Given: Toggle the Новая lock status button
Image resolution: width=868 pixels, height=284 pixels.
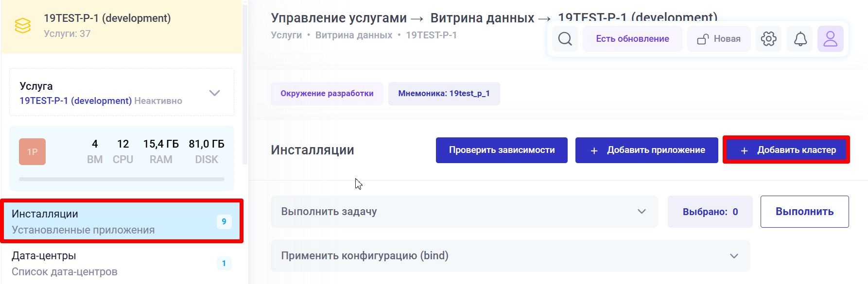Looking at the screenshot, I should tap(719, 39).
